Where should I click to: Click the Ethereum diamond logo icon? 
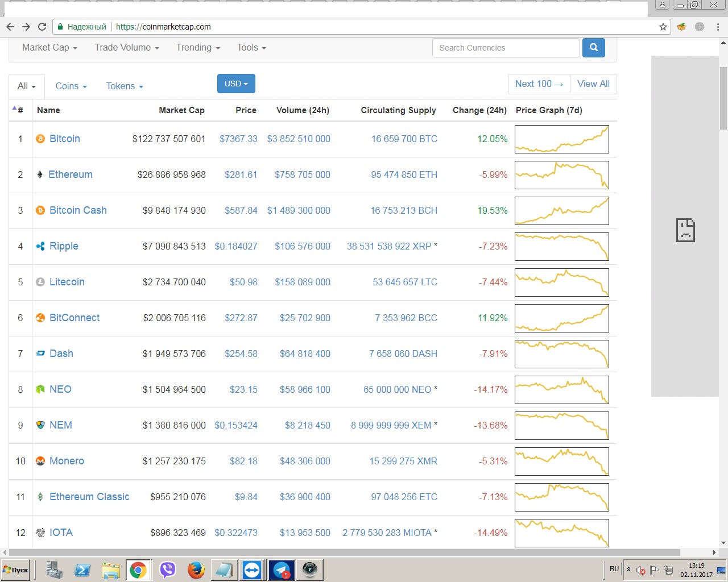(40, 174)
